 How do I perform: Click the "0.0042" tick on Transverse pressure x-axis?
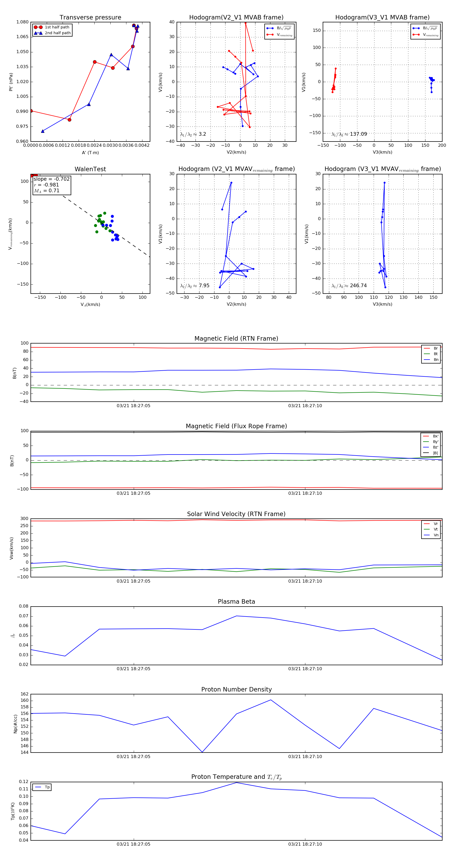[x=142, y=145]
